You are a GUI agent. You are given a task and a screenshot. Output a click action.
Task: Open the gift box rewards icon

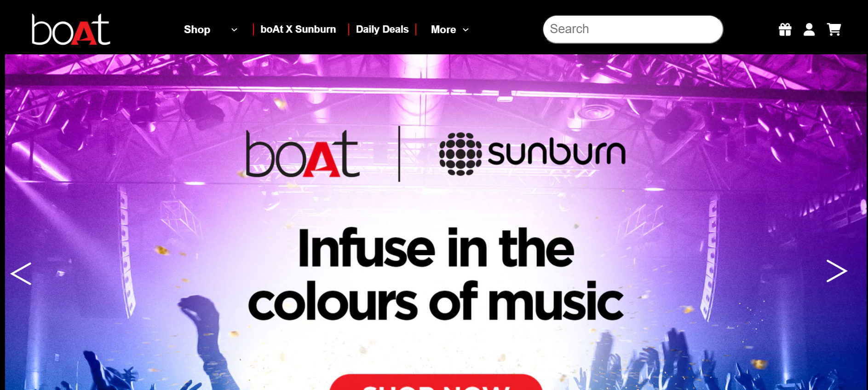(x=785, y=29)
